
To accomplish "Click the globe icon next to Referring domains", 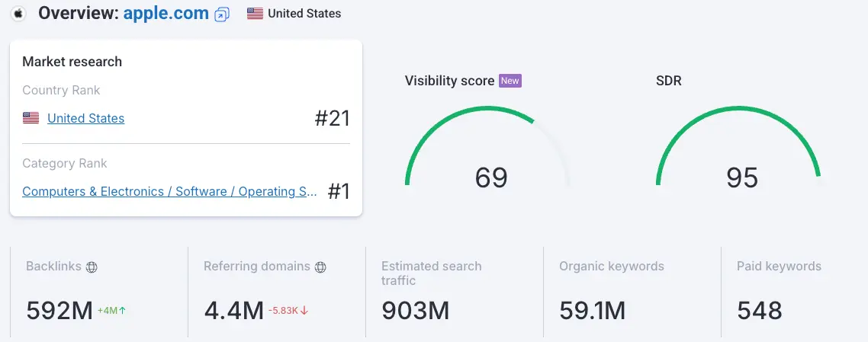I will click(x=320, y=267).
